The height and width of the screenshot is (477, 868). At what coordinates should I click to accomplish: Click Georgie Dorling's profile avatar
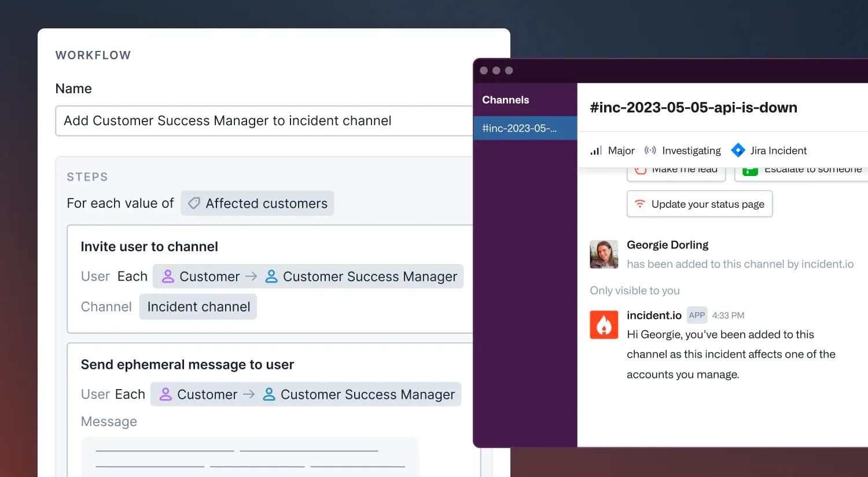pos(604,254)
